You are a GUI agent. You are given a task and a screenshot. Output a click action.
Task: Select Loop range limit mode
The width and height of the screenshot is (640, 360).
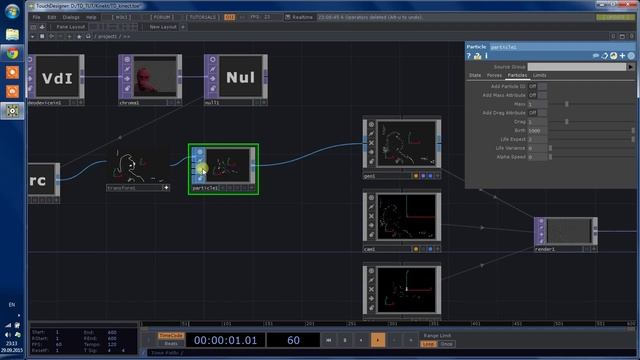tap(428, 344)
